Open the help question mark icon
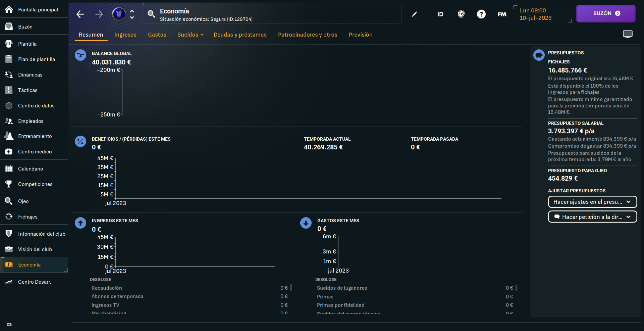 point(481,14)
